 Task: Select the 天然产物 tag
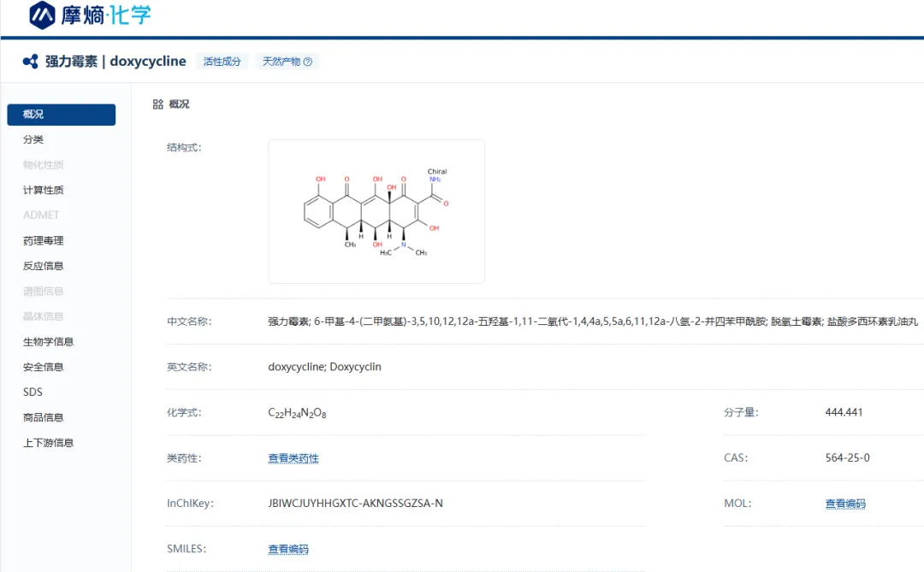click(x=281, y=62)
